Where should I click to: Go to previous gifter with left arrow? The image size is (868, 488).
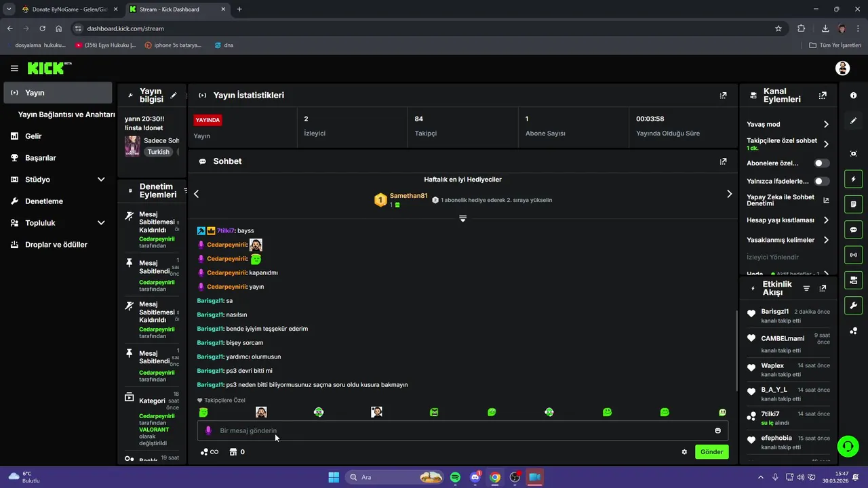click(x=196, y=194)
